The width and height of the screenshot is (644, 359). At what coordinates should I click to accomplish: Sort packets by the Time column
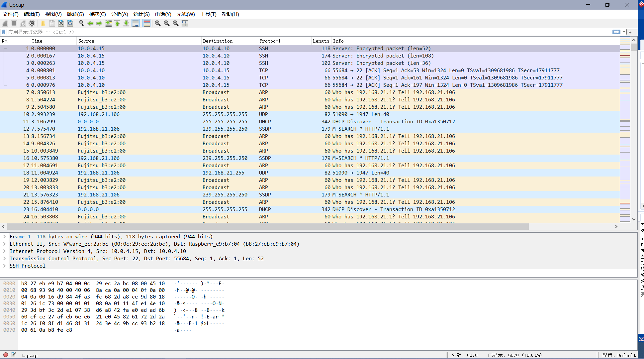[53, 41]
